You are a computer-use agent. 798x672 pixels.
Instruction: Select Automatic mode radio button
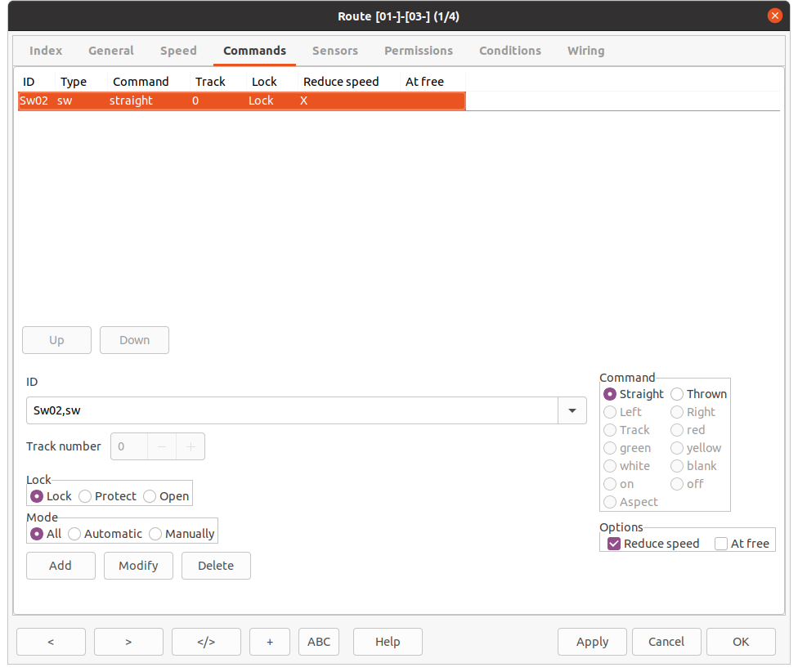coord(74,534)
